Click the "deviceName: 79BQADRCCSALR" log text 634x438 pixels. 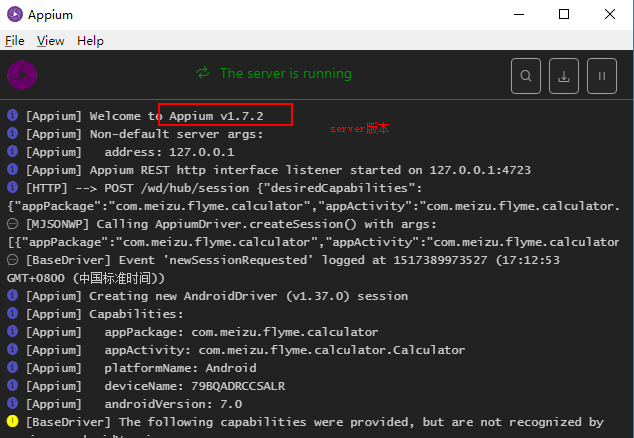pyautogui.click(x=194, y=386)
